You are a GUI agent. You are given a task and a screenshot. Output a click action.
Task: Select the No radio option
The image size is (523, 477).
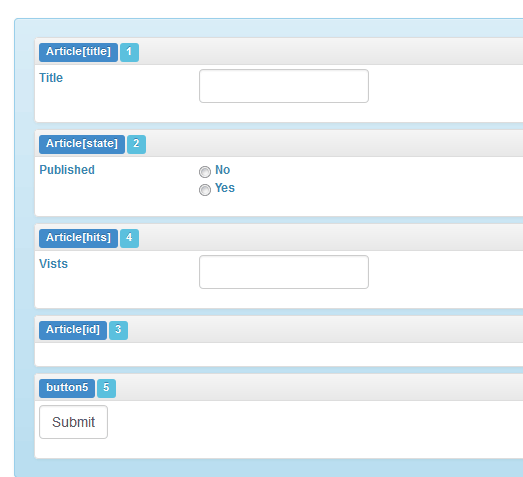point(205,172)
